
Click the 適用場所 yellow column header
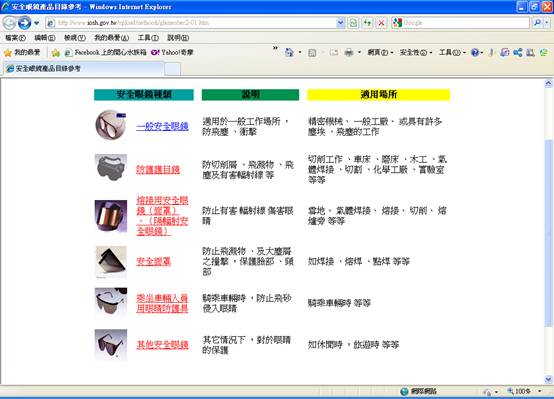pyautogui.click(x=378, y=95)
